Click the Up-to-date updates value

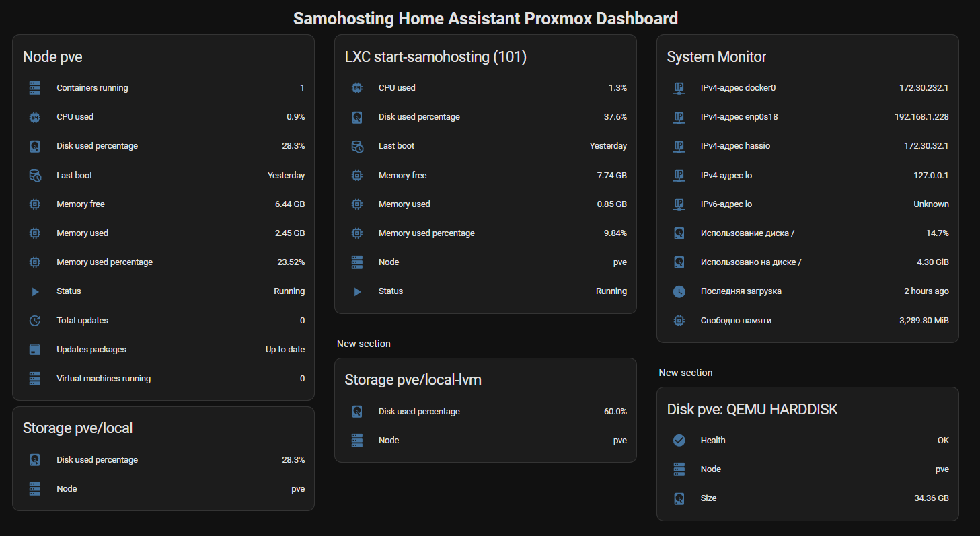(x=285, y=350)
